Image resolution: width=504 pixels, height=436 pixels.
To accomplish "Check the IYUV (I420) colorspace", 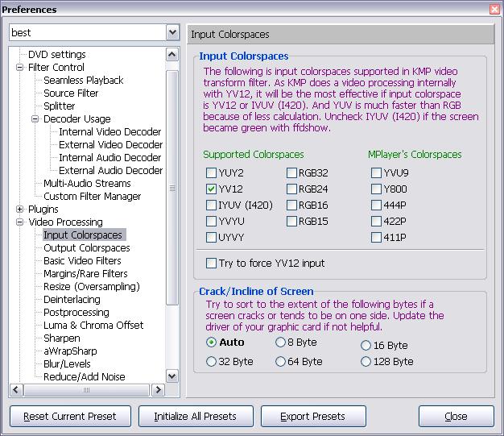I will pyautogui.click(x=211, y=205).
